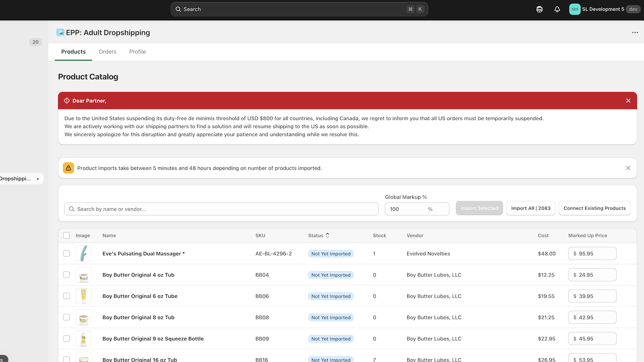Focus the top Search bar
This screenshot has height=362, width=644.
pyautogui.click(x=299, y=9)
